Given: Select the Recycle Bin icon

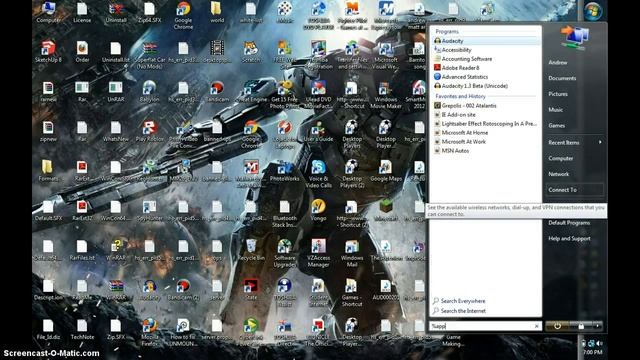Looking at the screenshot, I should [x=251, y=250].
